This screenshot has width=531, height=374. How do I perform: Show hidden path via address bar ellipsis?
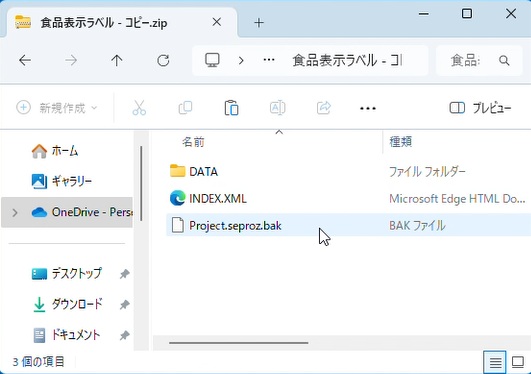pos(269,60)
